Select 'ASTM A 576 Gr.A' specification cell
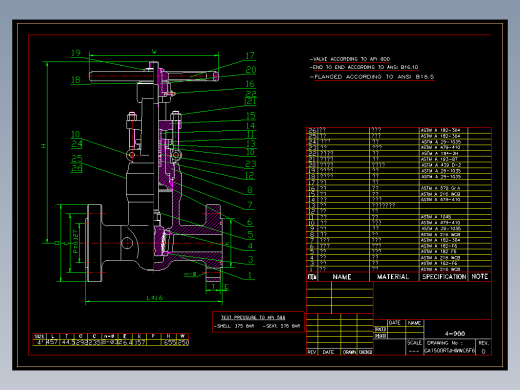Screen dimensions: 520x390 pyautogui.click(x=440, y=188)
